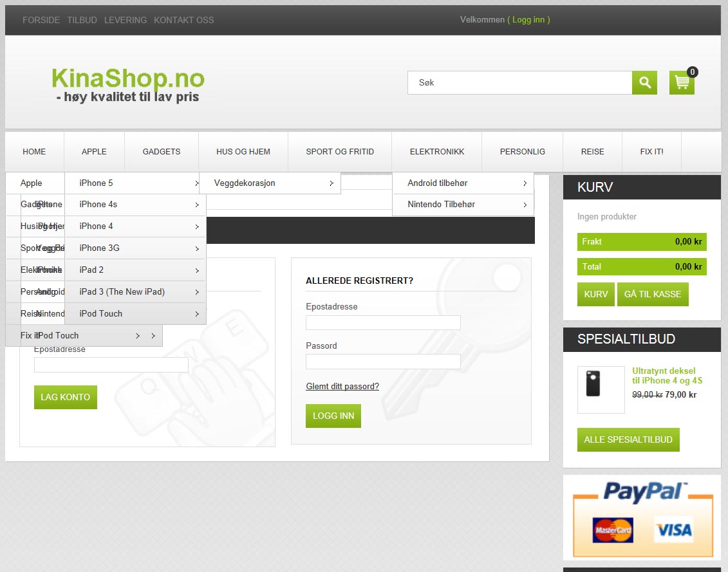This screenshot has height=572, width=728.
Task: Select HUS OG HJEM navigation item
Action: 243,152
